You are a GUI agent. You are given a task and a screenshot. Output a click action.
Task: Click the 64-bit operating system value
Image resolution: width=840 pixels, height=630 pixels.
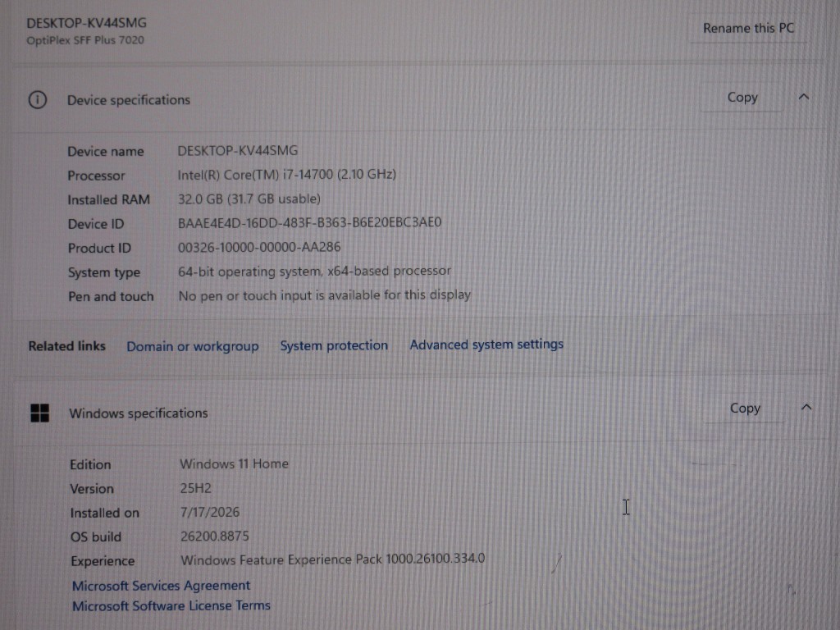click(x=314, y=272)
